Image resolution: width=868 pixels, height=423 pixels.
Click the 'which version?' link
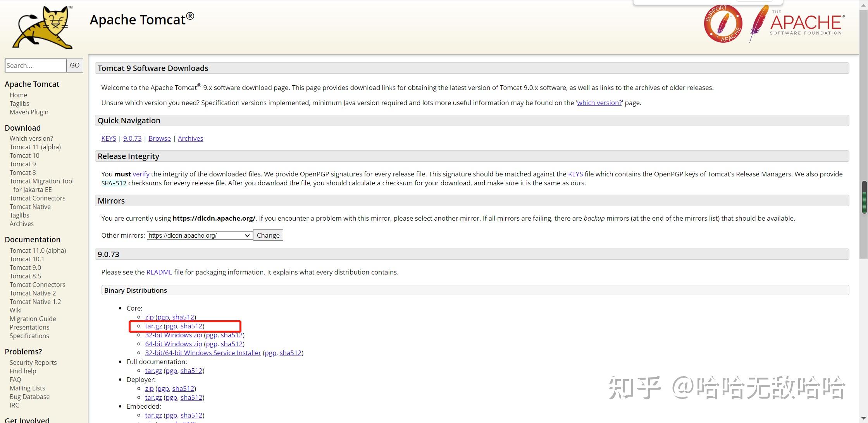(599, 103)
